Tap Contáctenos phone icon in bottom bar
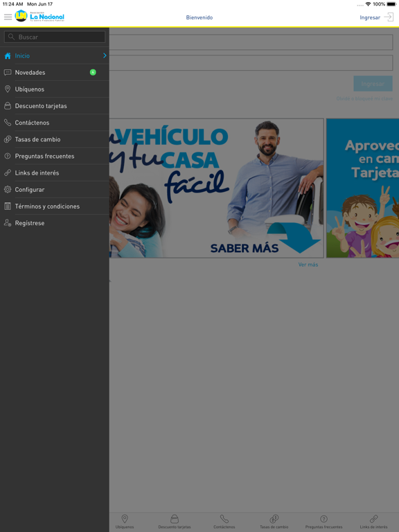Viewport: 399px width, 532px height. click(224, 519)
